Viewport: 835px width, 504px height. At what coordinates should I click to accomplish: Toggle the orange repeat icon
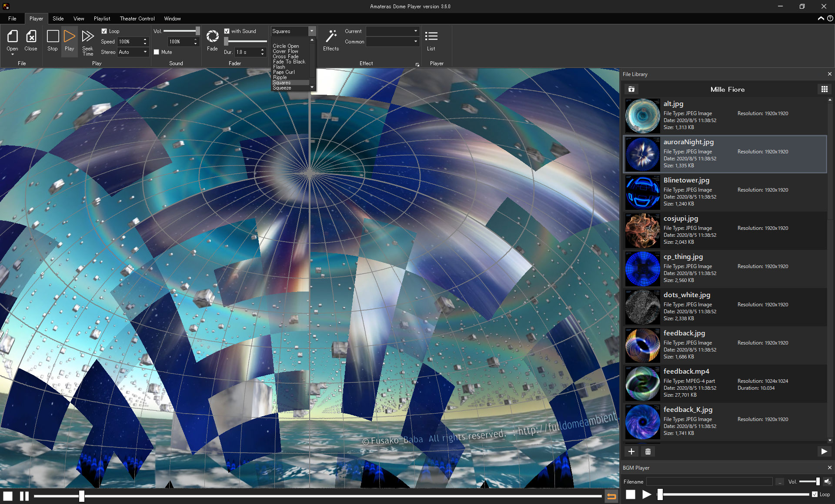tap(611, 496)
